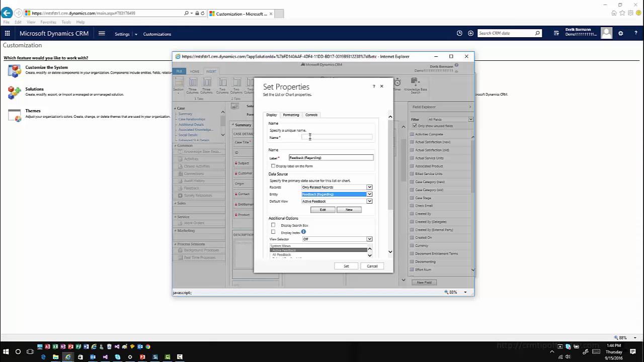Open the hamburger navigation menu in CRM
The width and height of the screenshot is (644, 362).
click(102, 33)
